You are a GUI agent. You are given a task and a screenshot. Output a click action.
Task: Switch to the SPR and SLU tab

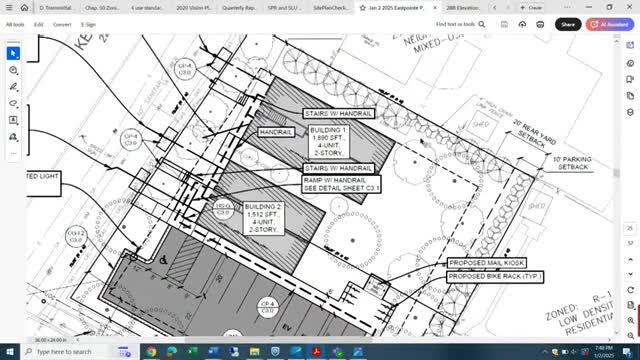pos(284,8)
